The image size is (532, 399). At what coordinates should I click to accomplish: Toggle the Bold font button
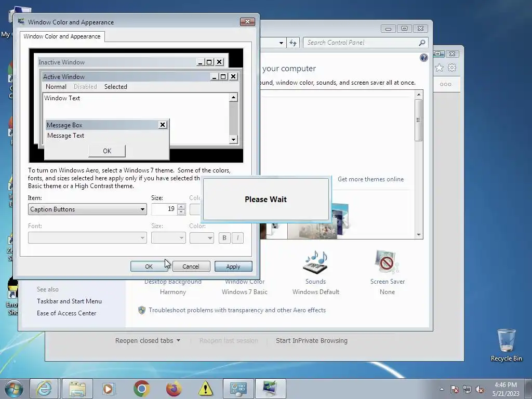tap(224, 238)
